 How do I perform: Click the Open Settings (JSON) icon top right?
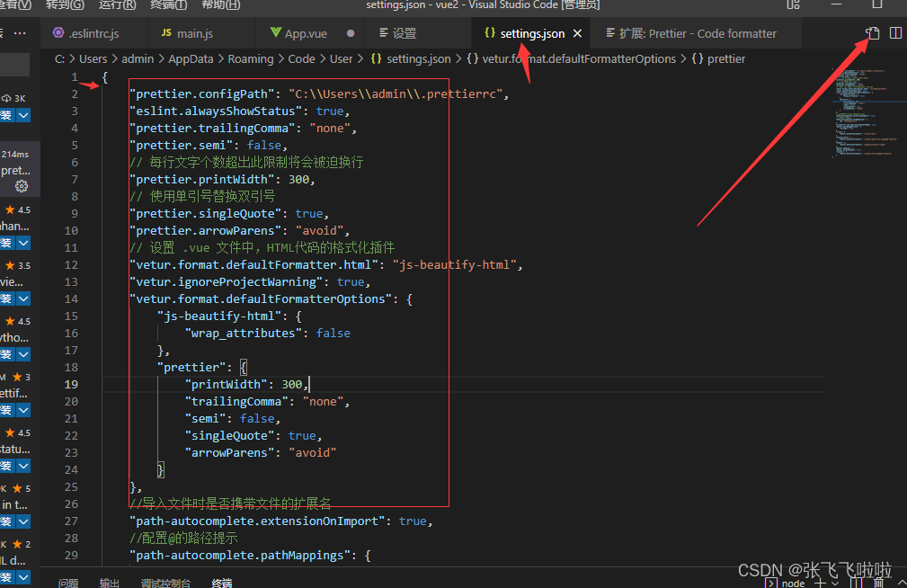coord(871,32)
